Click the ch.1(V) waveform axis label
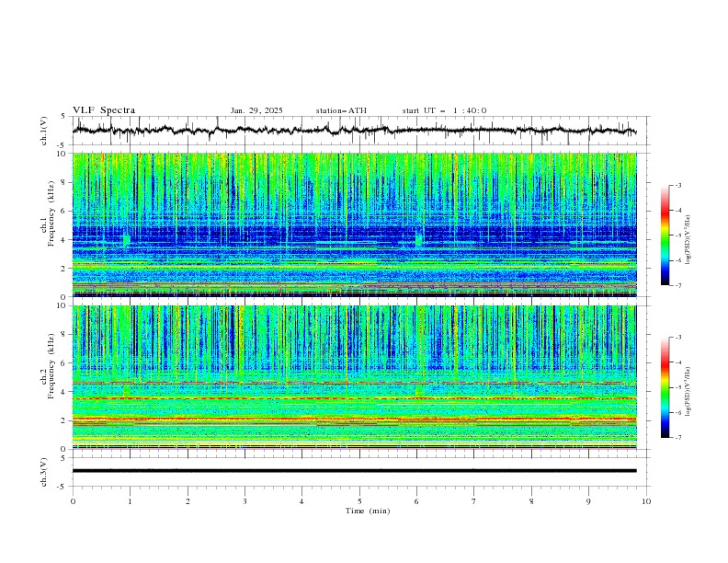The image size is (728, 563). coord(44,131)
